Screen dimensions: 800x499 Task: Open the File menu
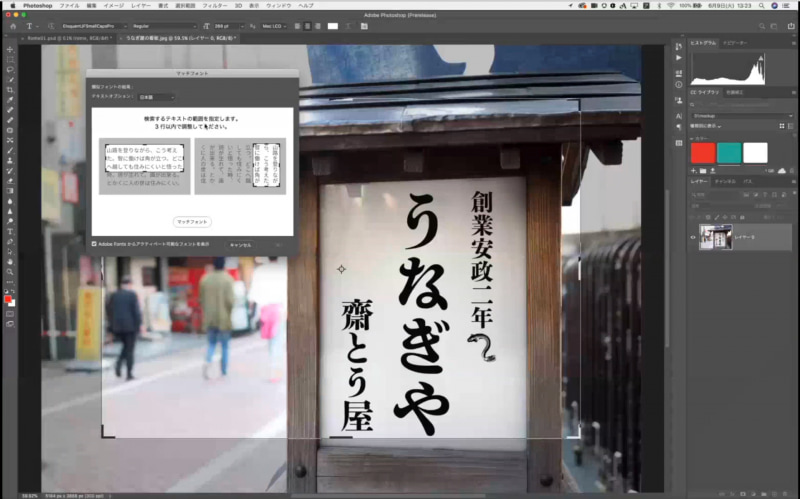point(69,6)
